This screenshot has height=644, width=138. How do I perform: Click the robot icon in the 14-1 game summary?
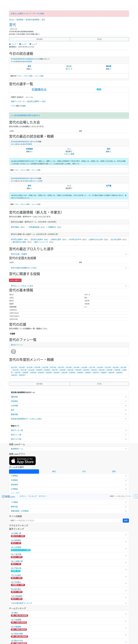point(12,161)
